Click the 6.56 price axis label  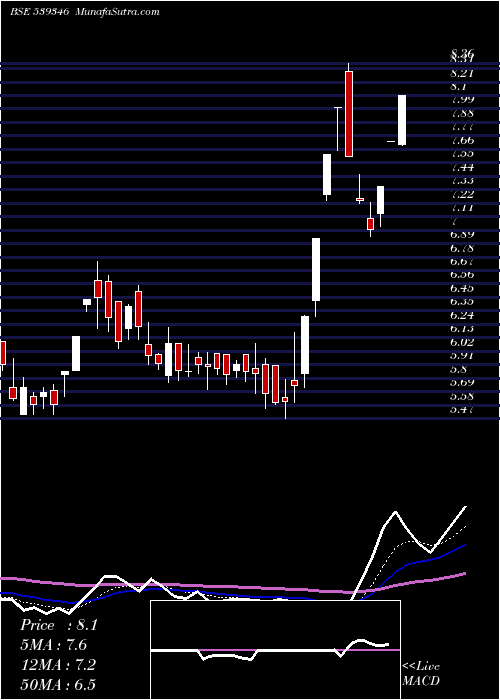[x=462, y=275]
